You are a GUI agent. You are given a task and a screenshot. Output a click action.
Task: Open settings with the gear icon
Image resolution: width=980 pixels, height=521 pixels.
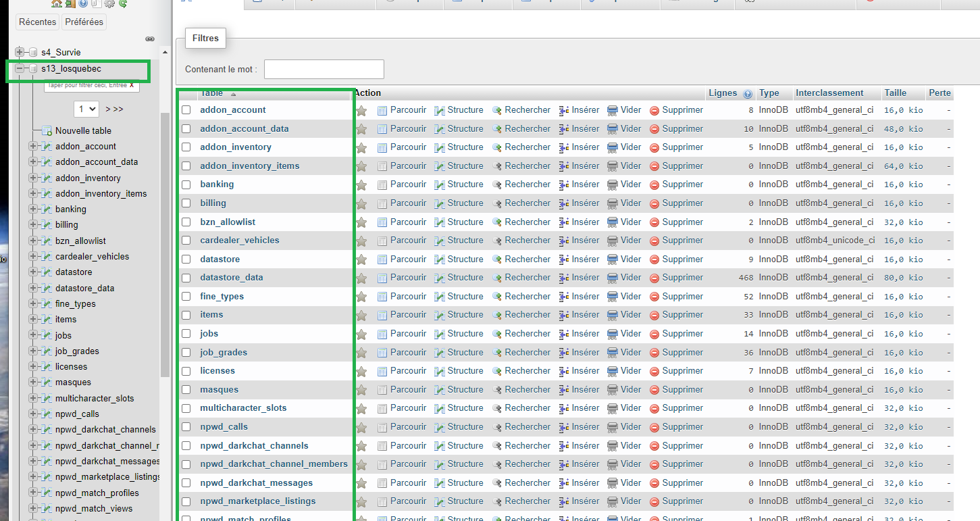109,4
